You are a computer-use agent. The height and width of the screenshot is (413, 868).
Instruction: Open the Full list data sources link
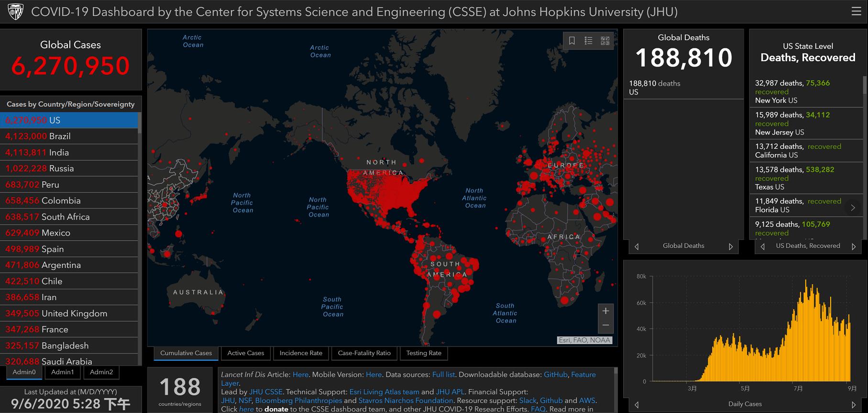pos(443,375)
